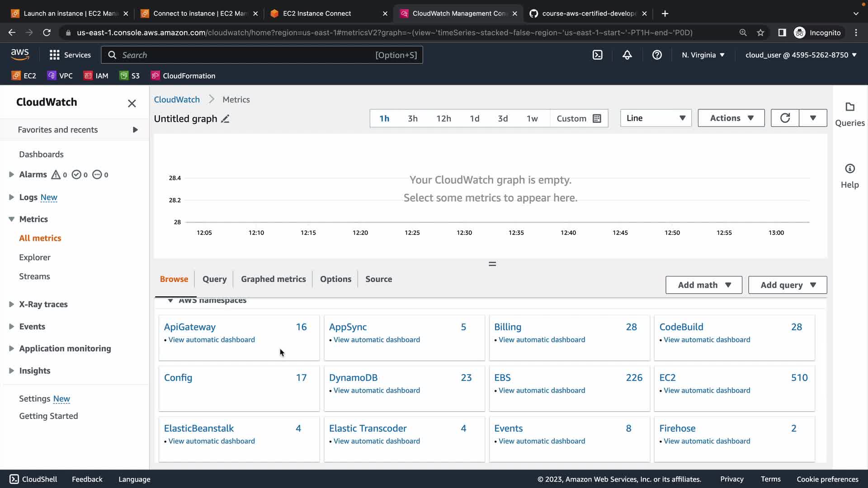Refresh the graph with the reload icon
This screenshot has height=488, width=868.
pos(785,118)
